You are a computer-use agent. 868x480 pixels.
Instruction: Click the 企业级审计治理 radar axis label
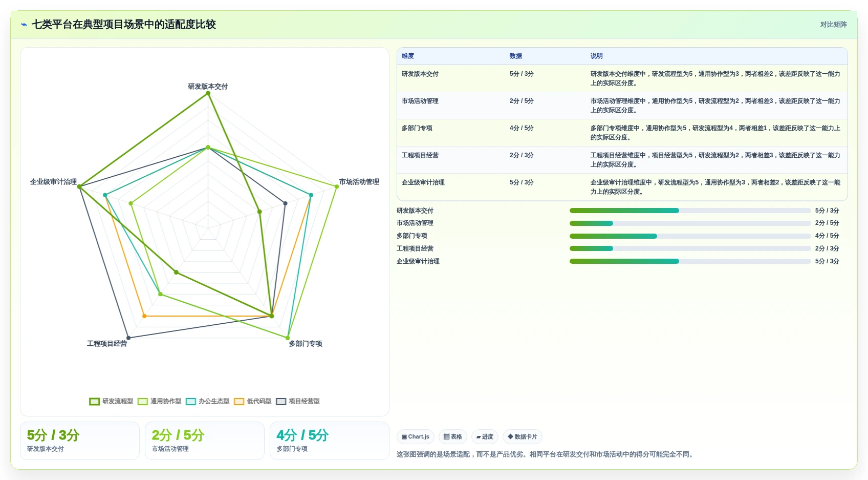(53, 182)
